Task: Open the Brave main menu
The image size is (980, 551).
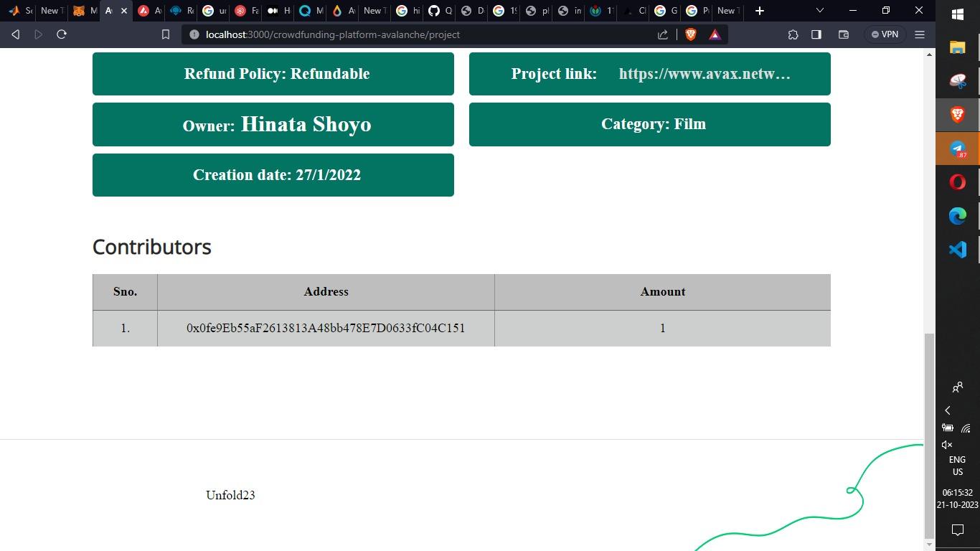Action: click(920, 34)
